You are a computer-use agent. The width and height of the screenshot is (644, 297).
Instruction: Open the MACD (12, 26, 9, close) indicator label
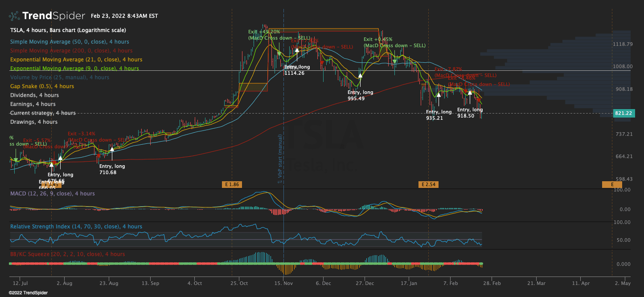tap(52, 194)
